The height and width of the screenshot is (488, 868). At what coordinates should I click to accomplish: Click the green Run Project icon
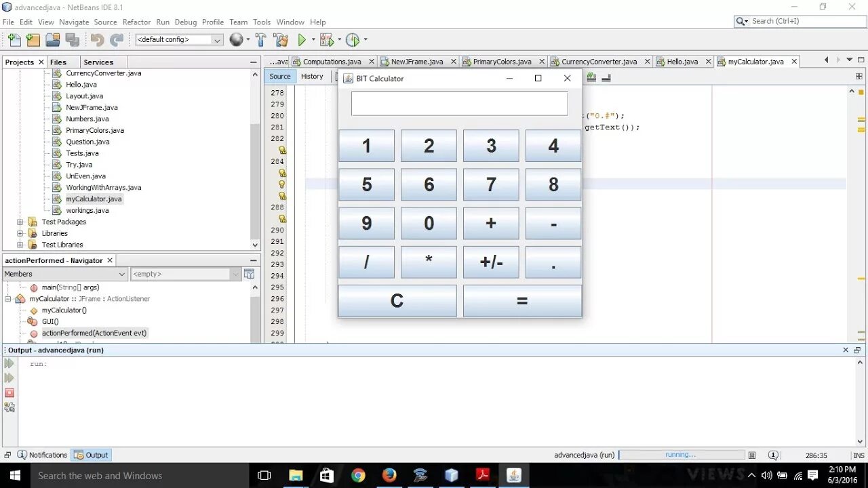coord(302,40)
